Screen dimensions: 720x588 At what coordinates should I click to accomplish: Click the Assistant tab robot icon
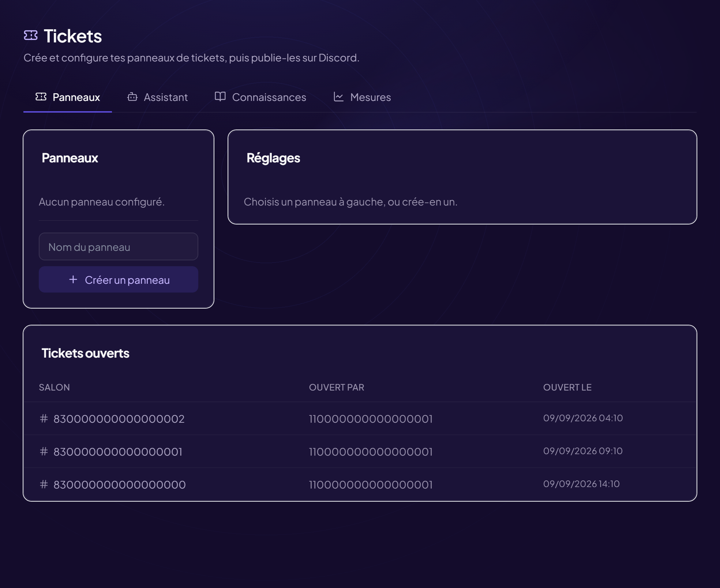[x=132, y=97]
